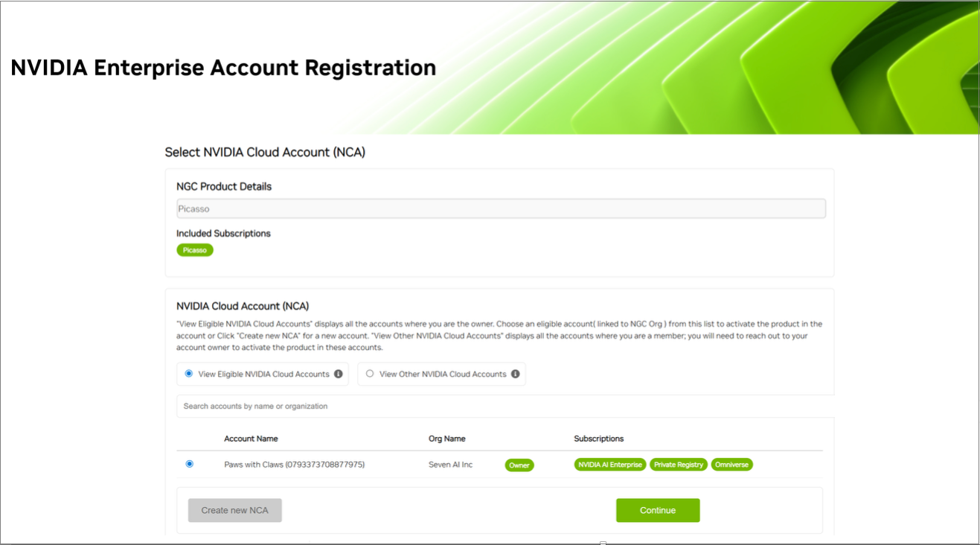
Task: Click the Org Name column header
Action: pos(447,439)
